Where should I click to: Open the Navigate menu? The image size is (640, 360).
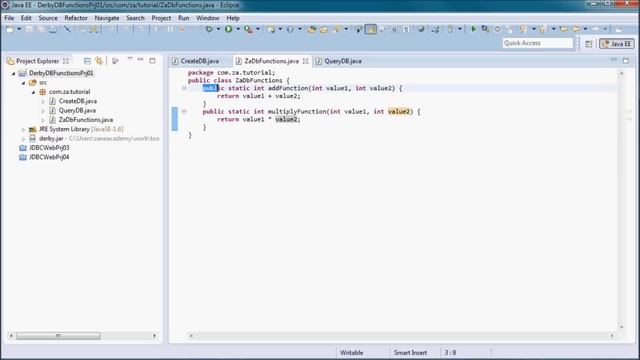pyautogui.click(x=107, y=18)
